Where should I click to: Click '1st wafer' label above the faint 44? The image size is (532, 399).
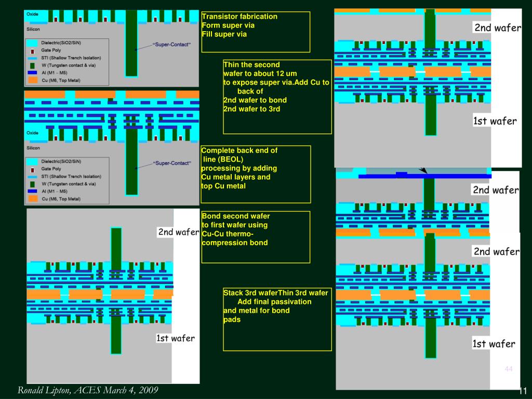point(494,344)
